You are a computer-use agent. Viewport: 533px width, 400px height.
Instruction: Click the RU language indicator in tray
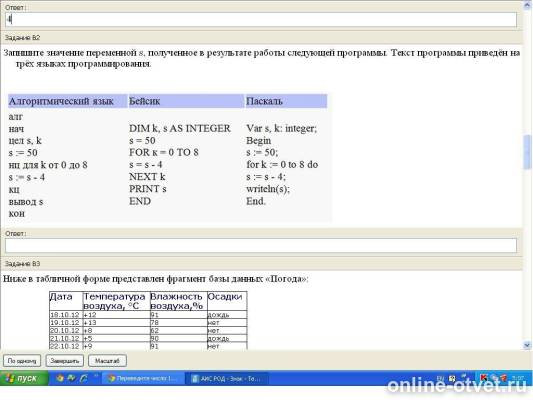tap(440, 378)
